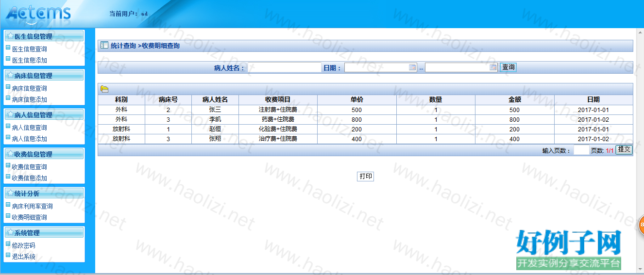Click the breadcrumb icon beside 统计查询
The height and width of the screenshot is (275, 644).
[x=104, y=46]
